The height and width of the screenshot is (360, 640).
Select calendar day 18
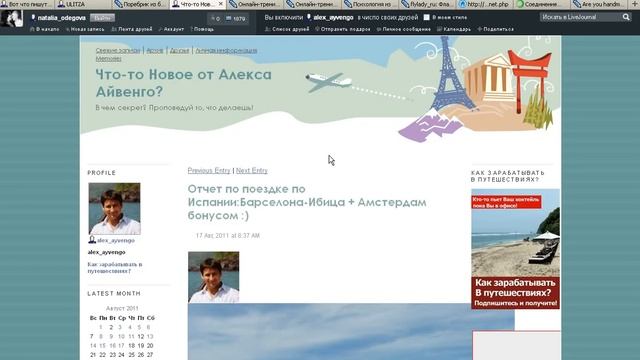point(131,346)
